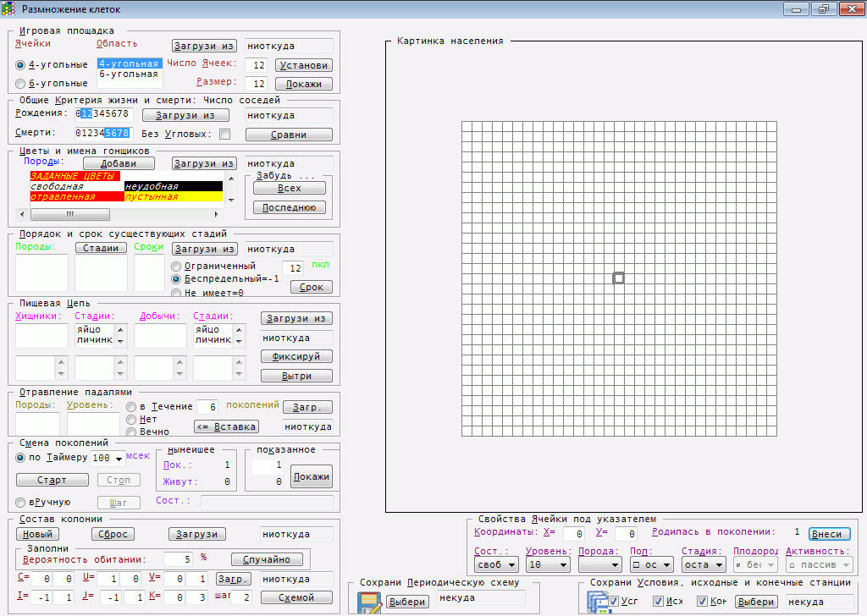This screenshot has width=867, height=616.
Task: Click the white 'свободная' color entry
Action: coord(77,186)
